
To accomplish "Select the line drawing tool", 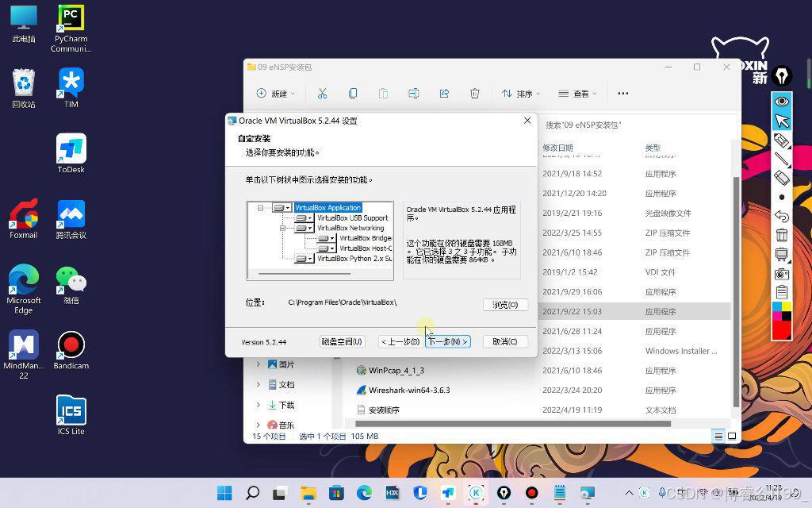I will click(781, 159).
